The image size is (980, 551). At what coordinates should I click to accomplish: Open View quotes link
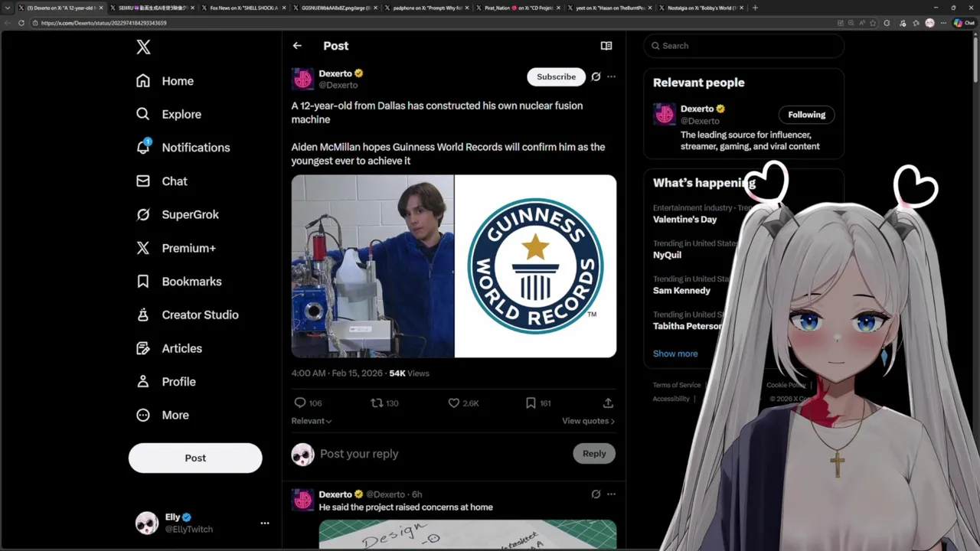tap(588, 421)
